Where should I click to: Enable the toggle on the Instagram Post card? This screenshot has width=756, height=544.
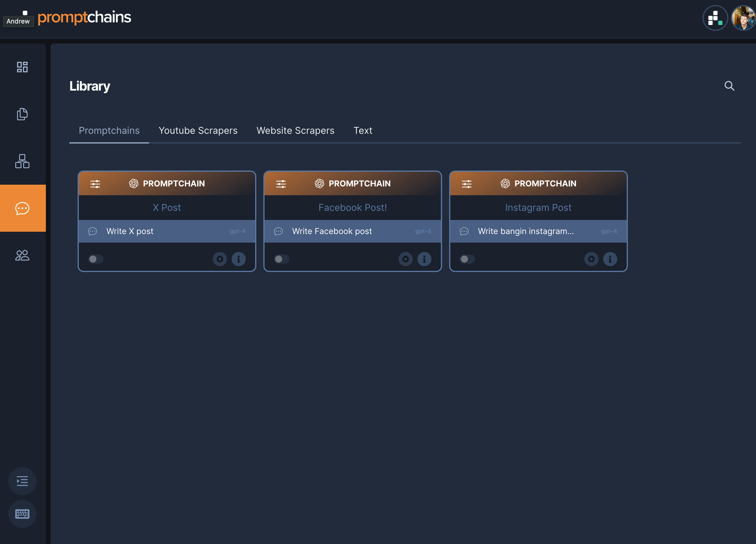467,259
